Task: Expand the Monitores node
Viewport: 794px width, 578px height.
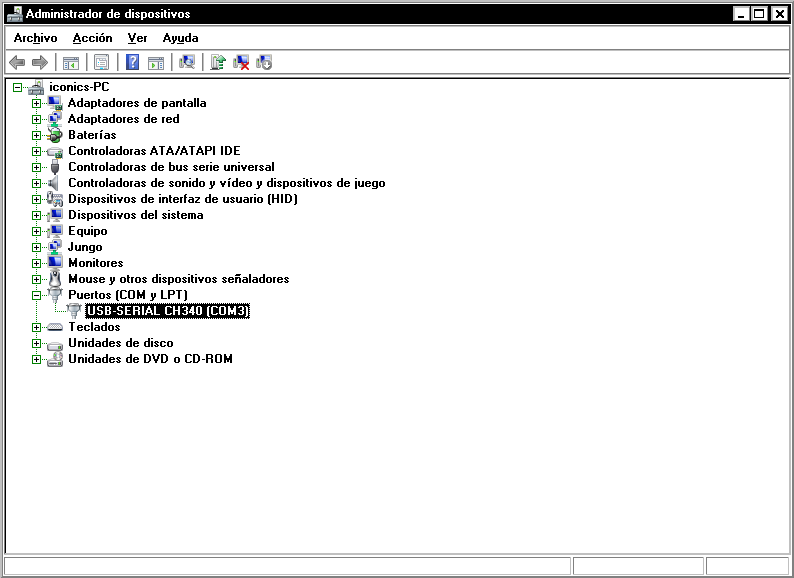Action: tap(36, 263)
